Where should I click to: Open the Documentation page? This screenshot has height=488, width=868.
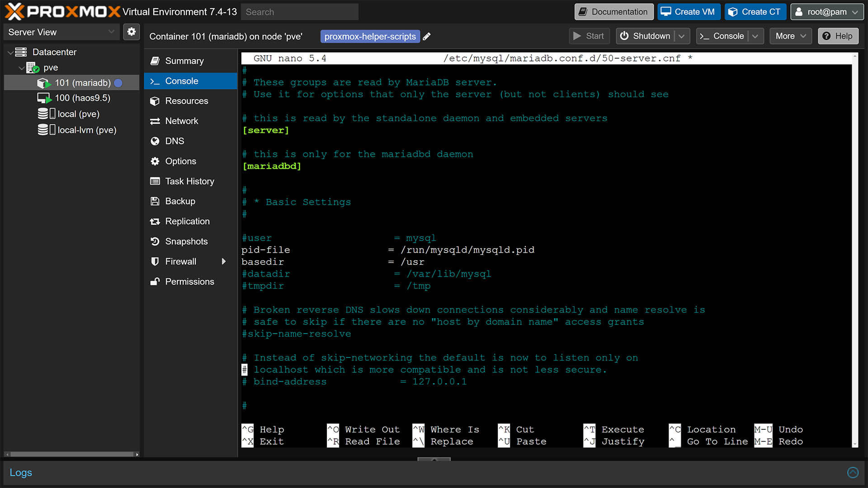613,12
